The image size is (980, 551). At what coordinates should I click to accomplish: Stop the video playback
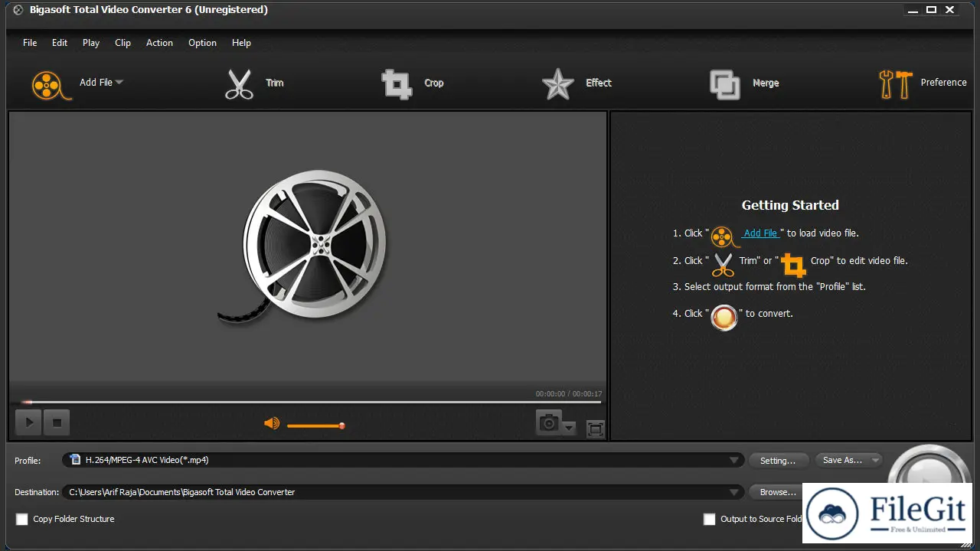[56, 422]
